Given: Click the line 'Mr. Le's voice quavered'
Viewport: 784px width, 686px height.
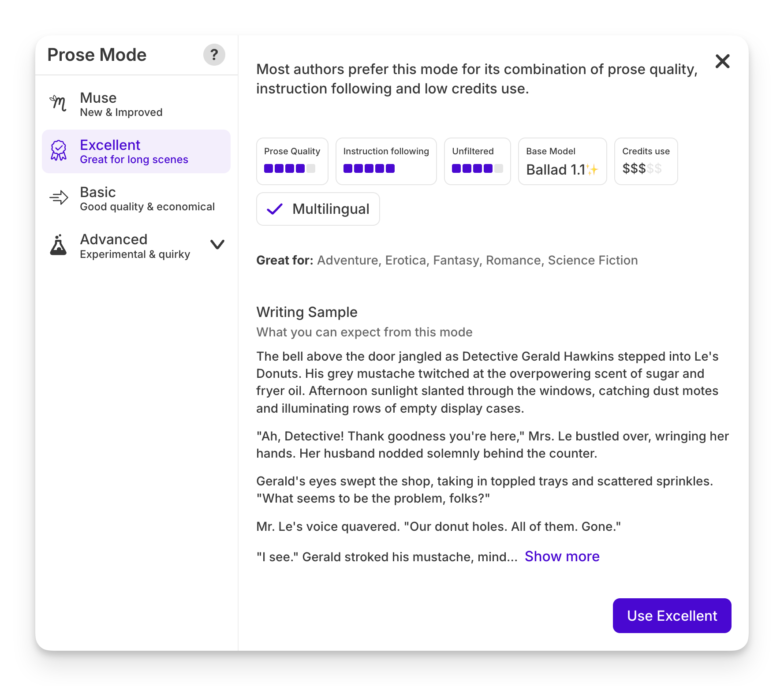Looking at the screenshot, I should [x=439, y=526].
